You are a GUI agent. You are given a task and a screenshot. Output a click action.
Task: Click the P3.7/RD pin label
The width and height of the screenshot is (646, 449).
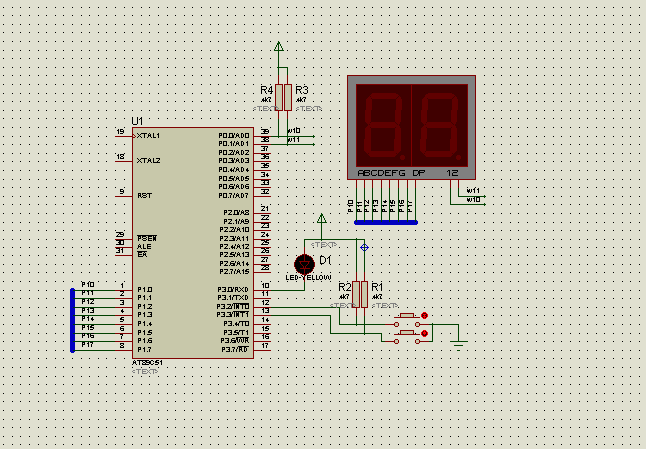point(235,350)
